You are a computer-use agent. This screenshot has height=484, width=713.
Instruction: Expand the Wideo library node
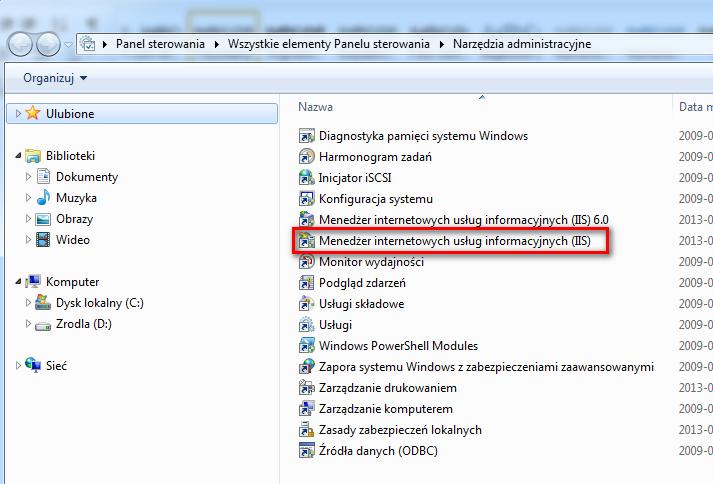click(x=28, y=240)
